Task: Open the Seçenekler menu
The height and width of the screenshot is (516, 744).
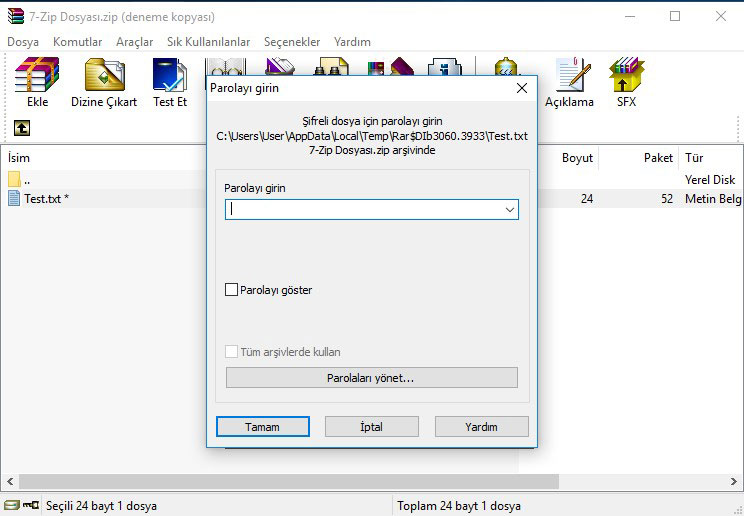Action: (292, 42)
